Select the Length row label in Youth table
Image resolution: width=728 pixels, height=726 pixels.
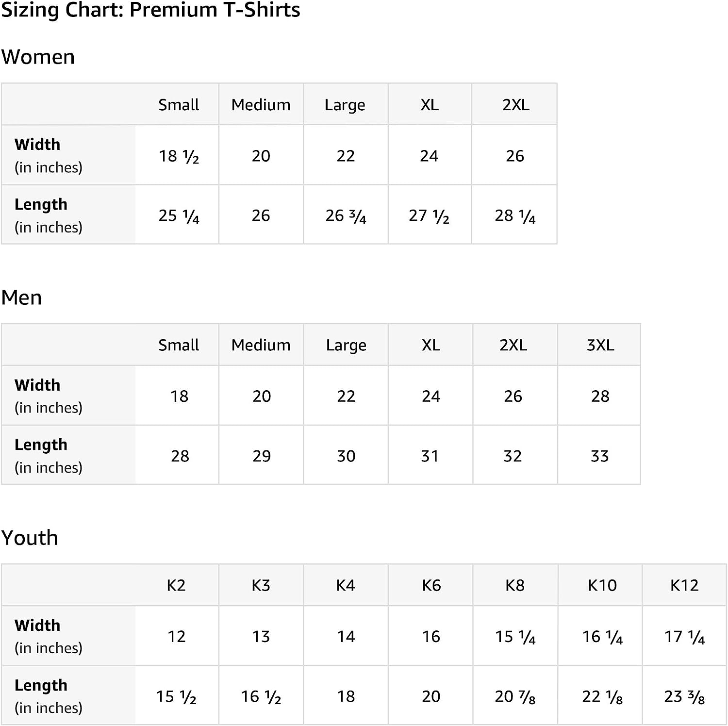(41, 685)
